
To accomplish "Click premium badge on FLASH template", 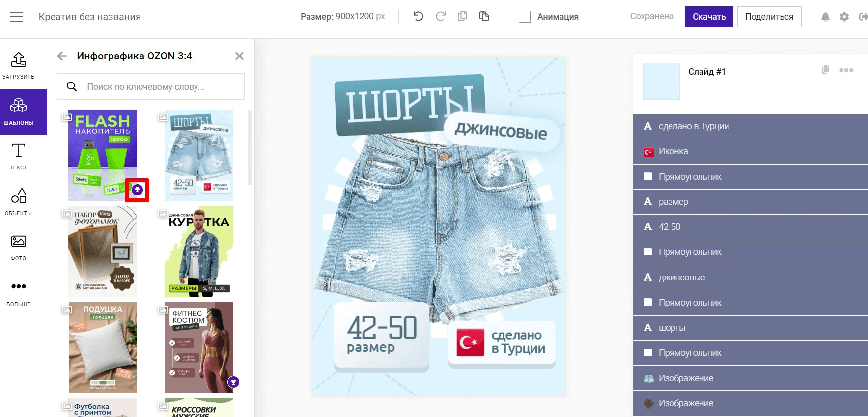I will point(137,190).
